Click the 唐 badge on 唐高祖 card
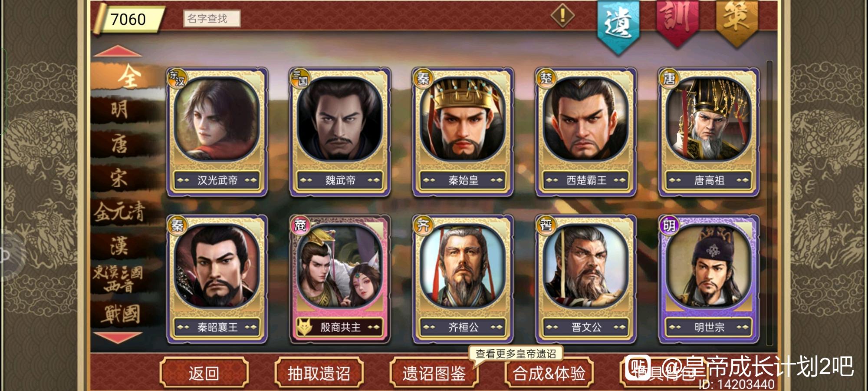 tap(669, 78)
